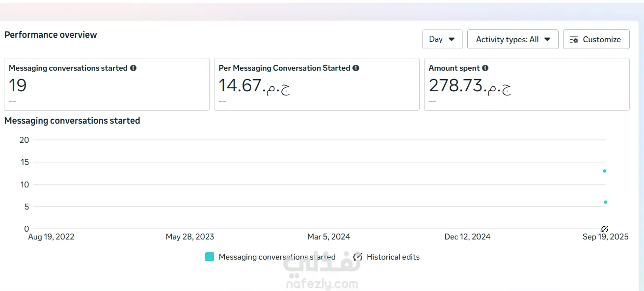This screenshot has width=644, height=291.
Task: Select the Per Messaging Conversation Started 14.67 card
Action: click(317, 84)
